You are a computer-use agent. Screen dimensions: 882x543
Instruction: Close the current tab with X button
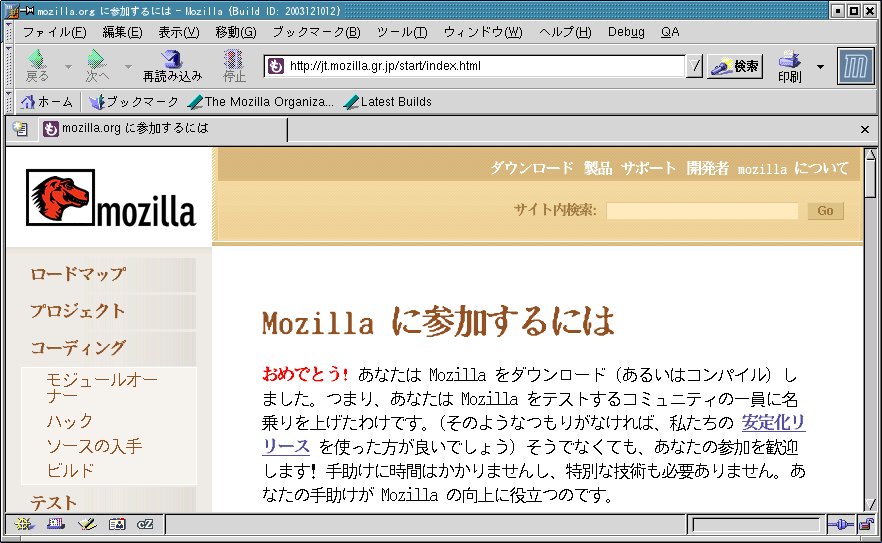[865, 129]
